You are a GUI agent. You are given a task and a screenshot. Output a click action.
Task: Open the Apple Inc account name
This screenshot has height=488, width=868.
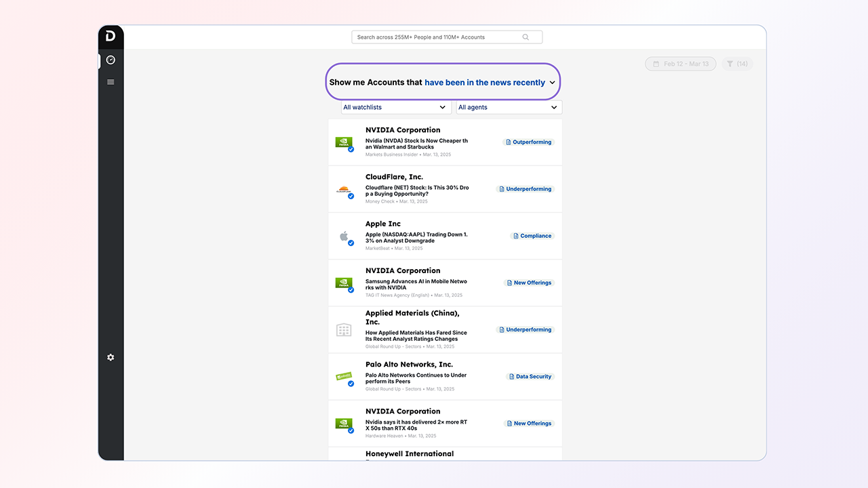[x=383, y=224]
